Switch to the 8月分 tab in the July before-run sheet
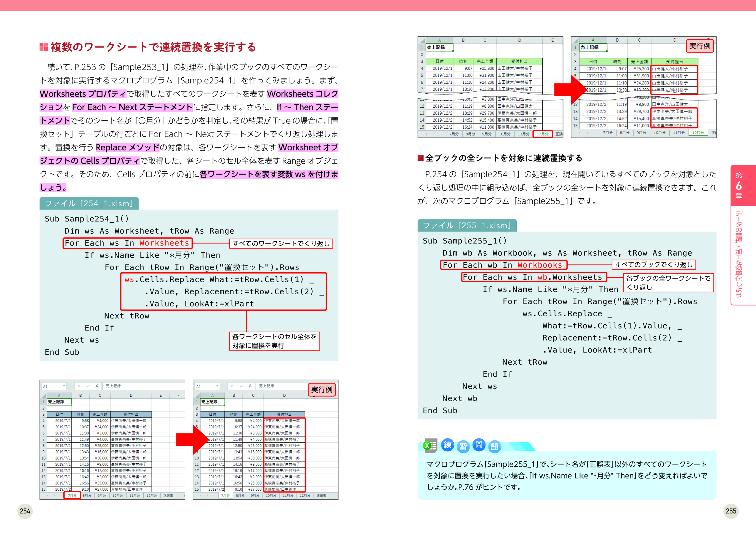The image size is (756, 536). (87, 495)
